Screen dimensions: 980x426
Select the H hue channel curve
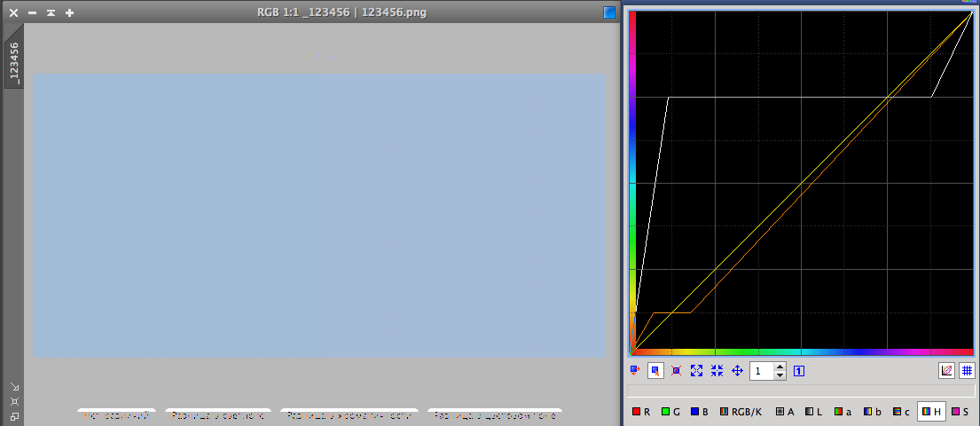click(931, 412)
